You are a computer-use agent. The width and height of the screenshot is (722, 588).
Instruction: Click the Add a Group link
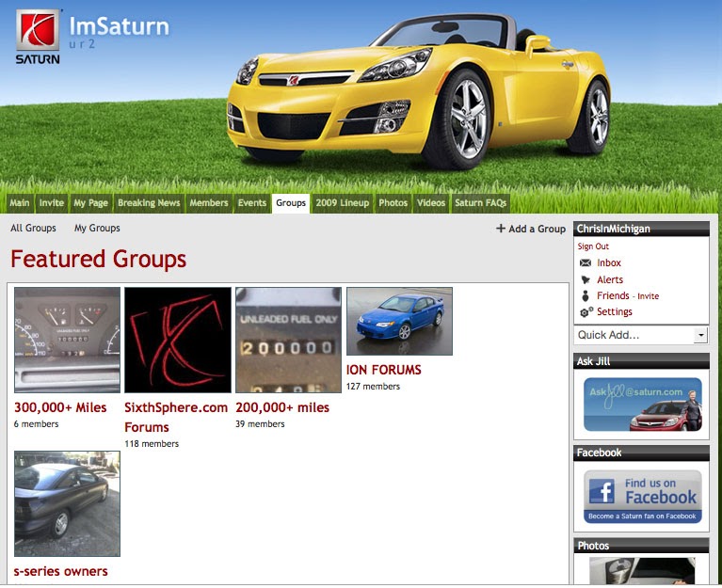point(537,229)
